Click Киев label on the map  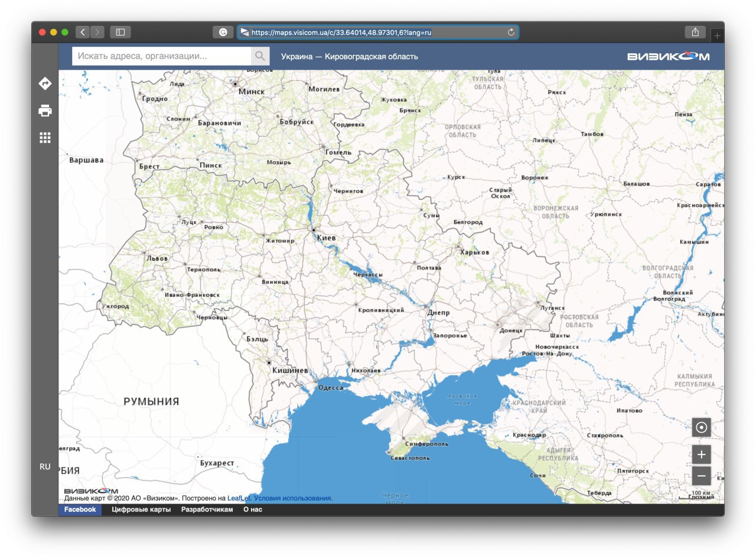pos(327,238)
